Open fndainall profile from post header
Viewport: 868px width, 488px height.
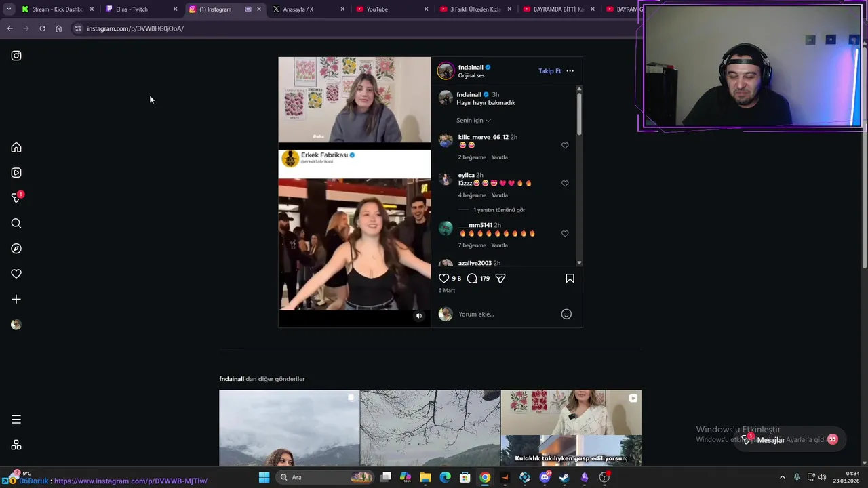coord(471,67)
